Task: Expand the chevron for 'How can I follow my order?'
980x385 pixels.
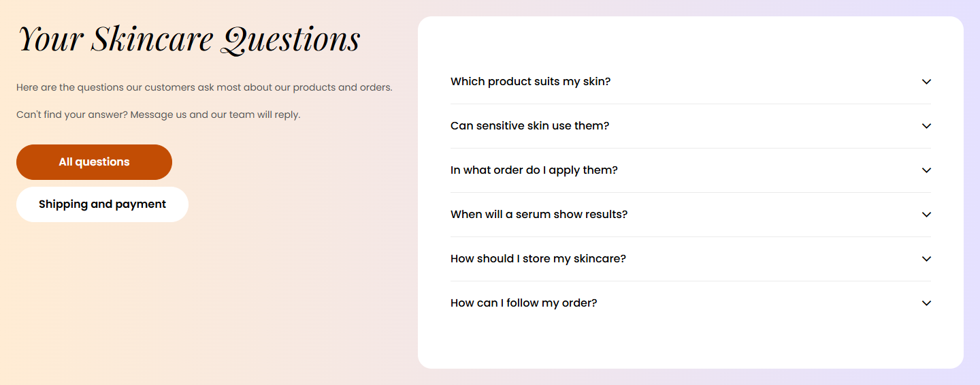Action: (x=926, y=303)
